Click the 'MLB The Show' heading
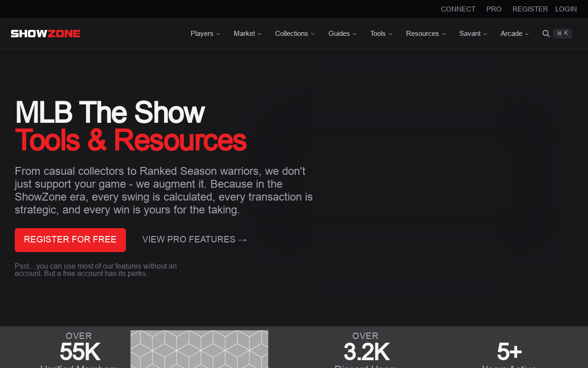Screen dimensions: 588x368 tap(110, 112)
